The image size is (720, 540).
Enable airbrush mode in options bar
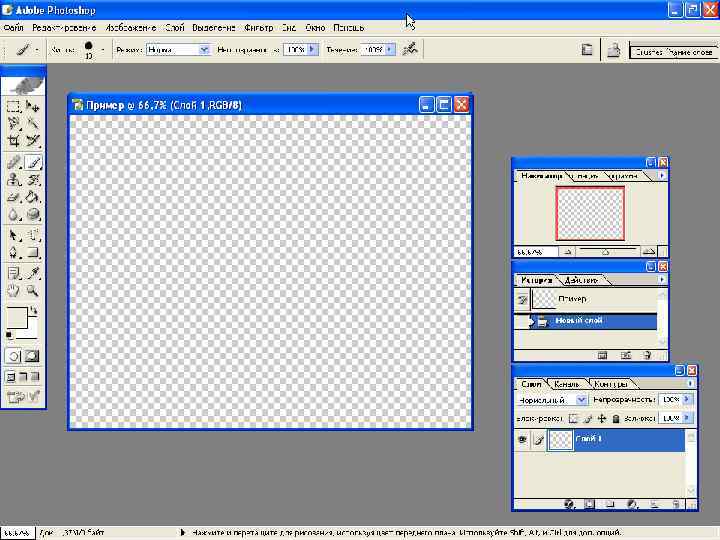click(410, 49)
